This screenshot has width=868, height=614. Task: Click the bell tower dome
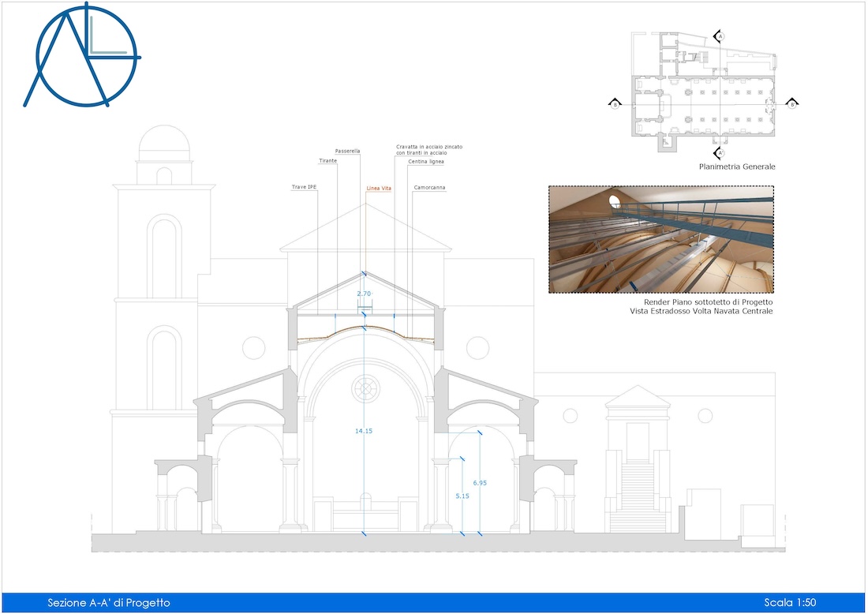pyautogui.click(x=164, y=145)
